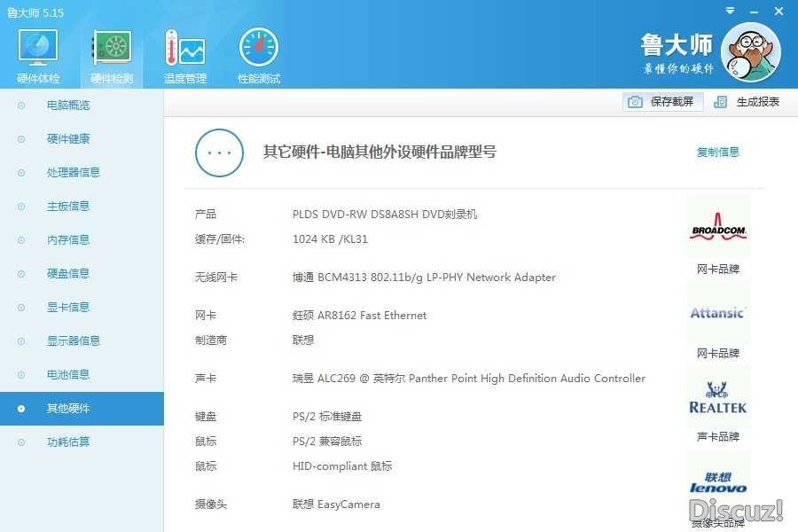Click the 瑞昱 ALC269 sound card text
The image size is (798, 532).
(x=469, y=379)
